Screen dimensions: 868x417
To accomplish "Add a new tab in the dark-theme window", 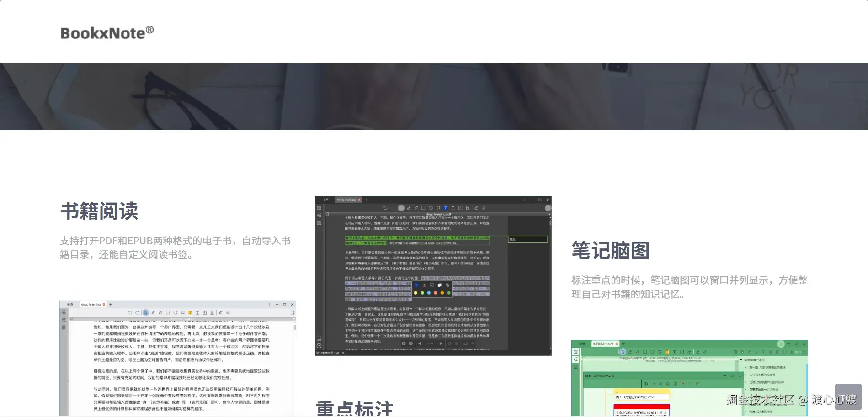I will [x=366, y=200].
